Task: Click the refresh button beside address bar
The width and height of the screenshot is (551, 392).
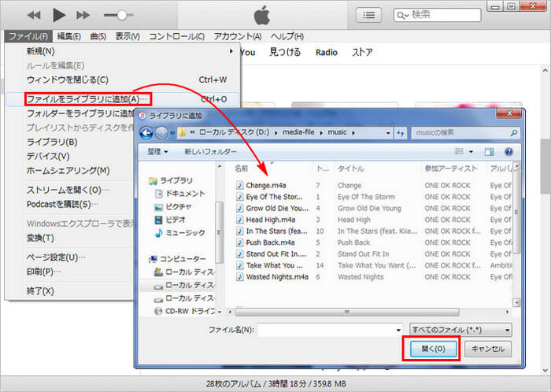Action: tap(401, 133)
